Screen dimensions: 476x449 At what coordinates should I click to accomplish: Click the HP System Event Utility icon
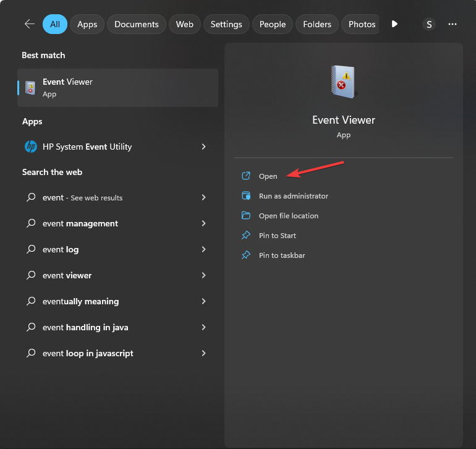[30, 147]
